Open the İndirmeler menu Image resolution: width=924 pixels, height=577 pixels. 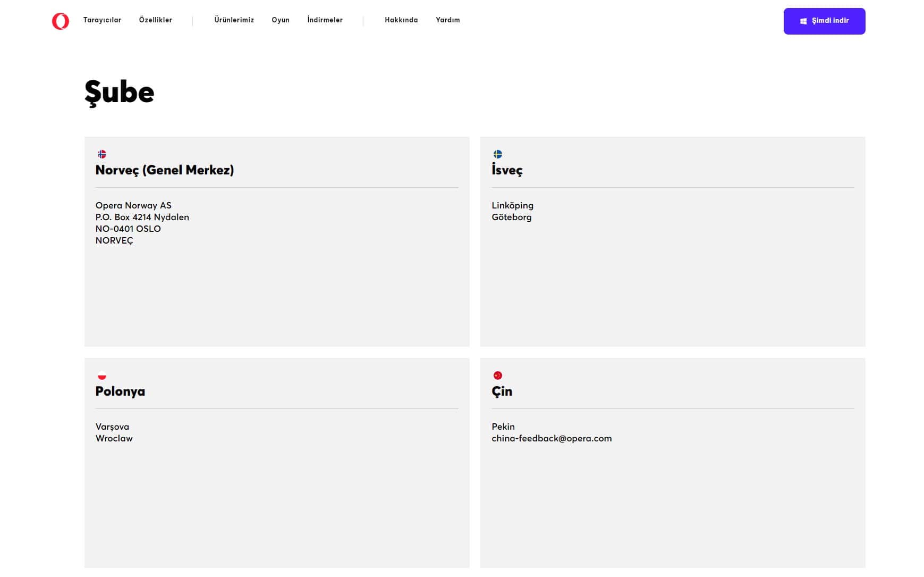click(325, 20)
